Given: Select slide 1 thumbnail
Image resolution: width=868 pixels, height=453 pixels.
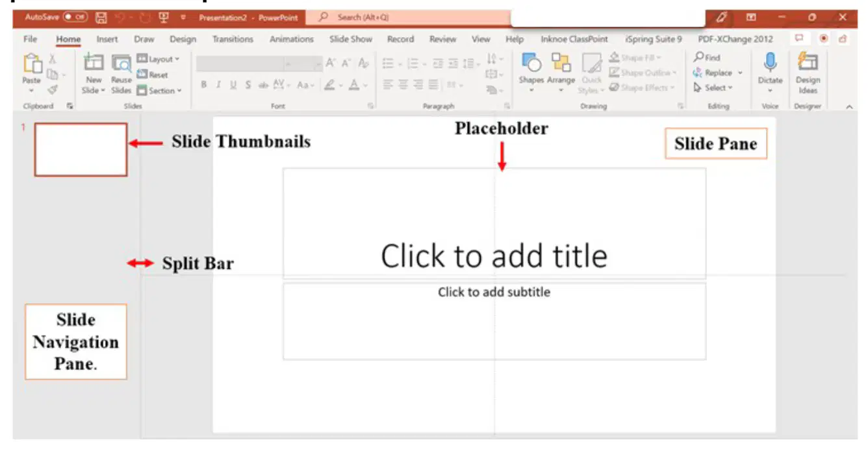Looking at the screenshot, I should (81, 149).
